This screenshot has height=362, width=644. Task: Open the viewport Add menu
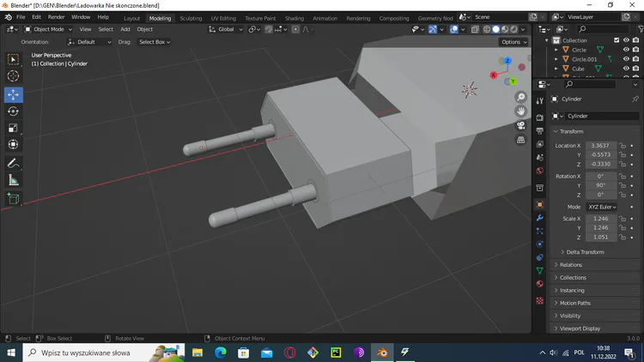click(x=125, y=29)
